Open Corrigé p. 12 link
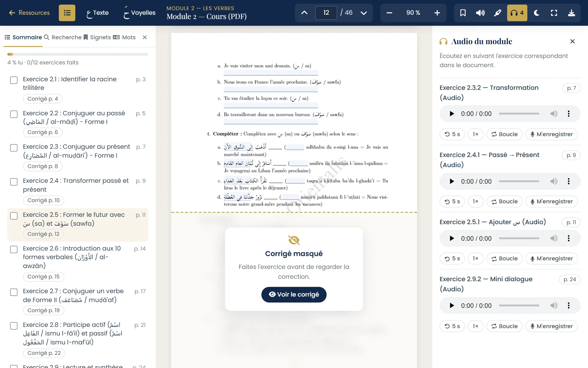Image resolution: width=588 pixels, height=368 pixels. pos(43,234)
